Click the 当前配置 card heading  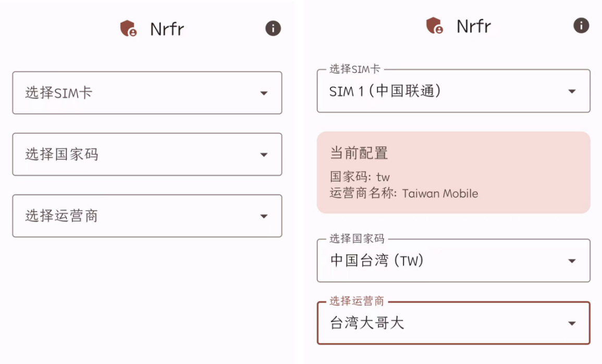pos(359,153)
